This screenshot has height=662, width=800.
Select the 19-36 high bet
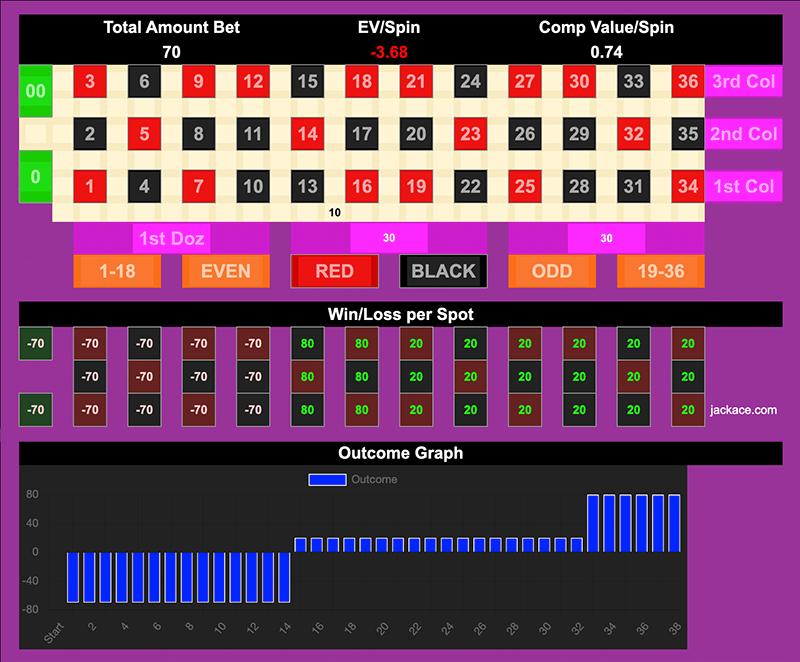660,271
